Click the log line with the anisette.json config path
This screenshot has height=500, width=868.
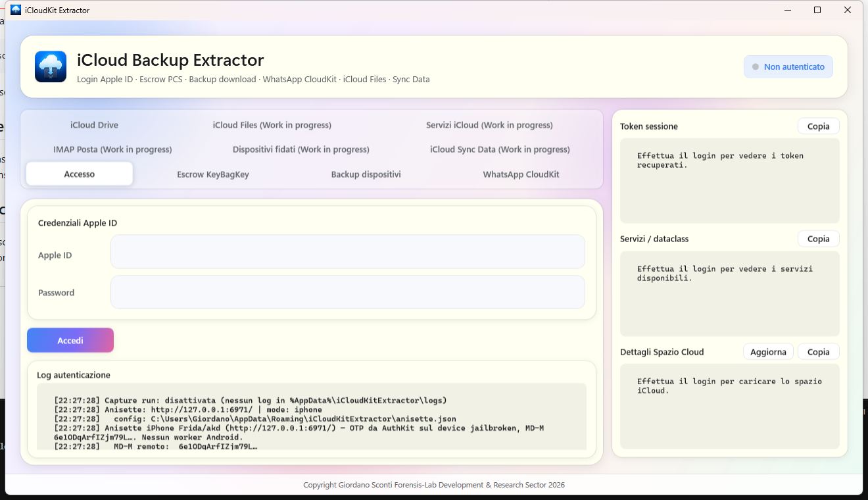[x=255, y=419]
